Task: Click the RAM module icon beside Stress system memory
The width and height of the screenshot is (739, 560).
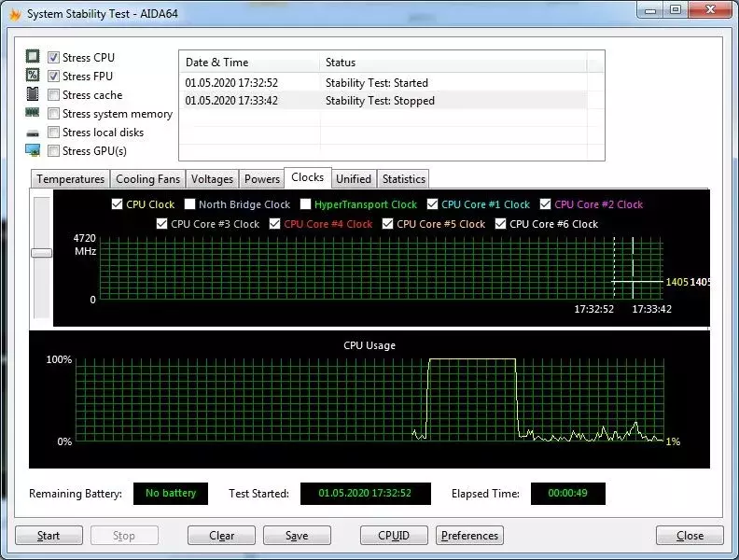Action: [33, 113]
